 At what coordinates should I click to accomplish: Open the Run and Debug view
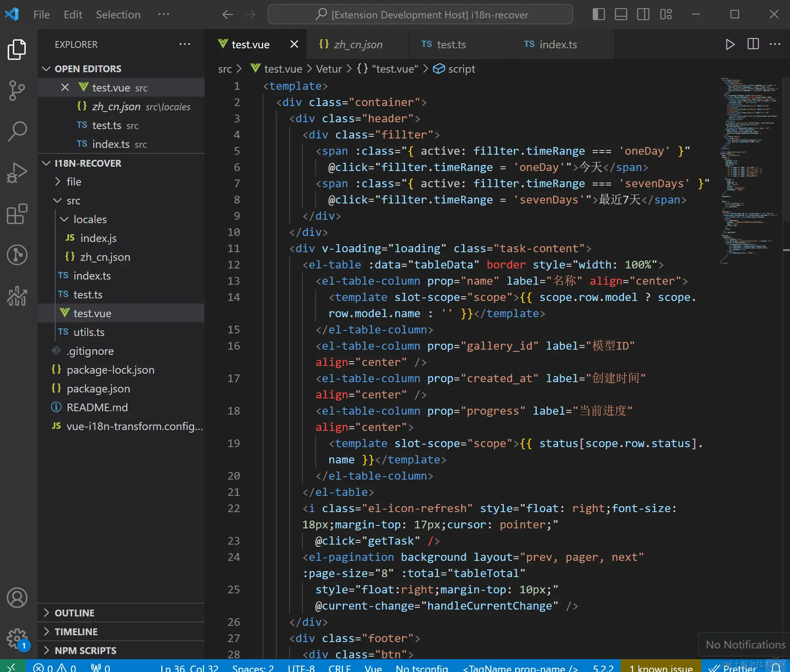pyautogui.click(x=17, y=173)
